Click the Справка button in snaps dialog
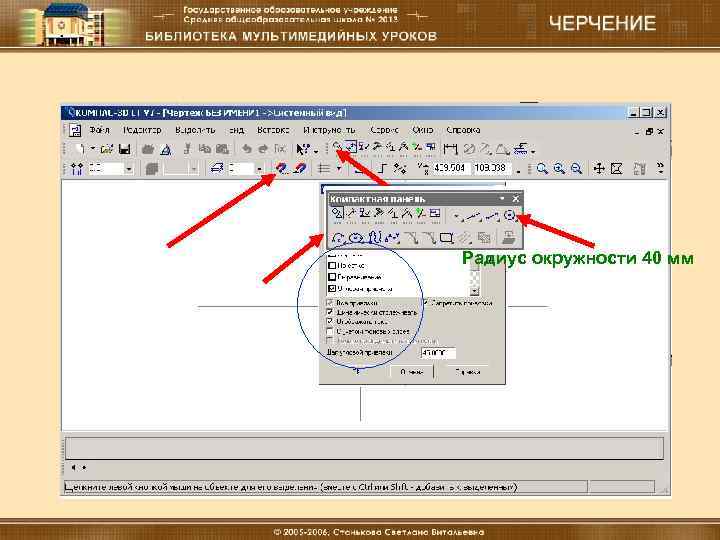 (x=469, y=372)
